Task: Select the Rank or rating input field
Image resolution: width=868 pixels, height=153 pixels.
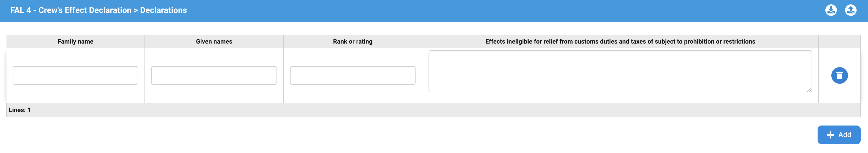Action: pyautogui.click(x=352, y=75)
